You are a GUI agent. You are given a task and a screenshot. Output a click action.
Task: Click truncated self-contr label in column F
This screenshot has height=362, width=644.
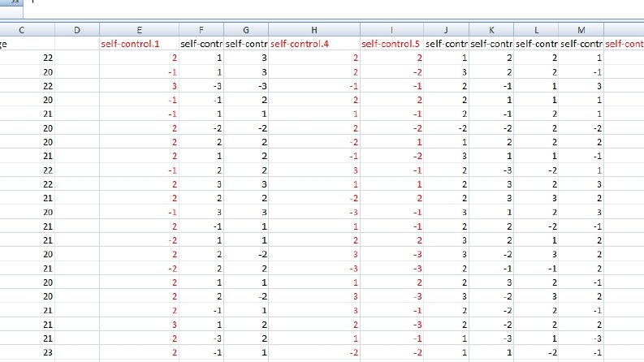[x=201, y=44]
